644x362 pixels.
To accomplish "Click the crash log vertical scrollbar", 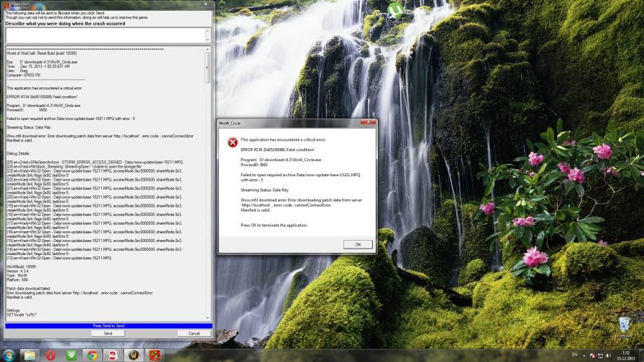I will click(x=207, y=181).
